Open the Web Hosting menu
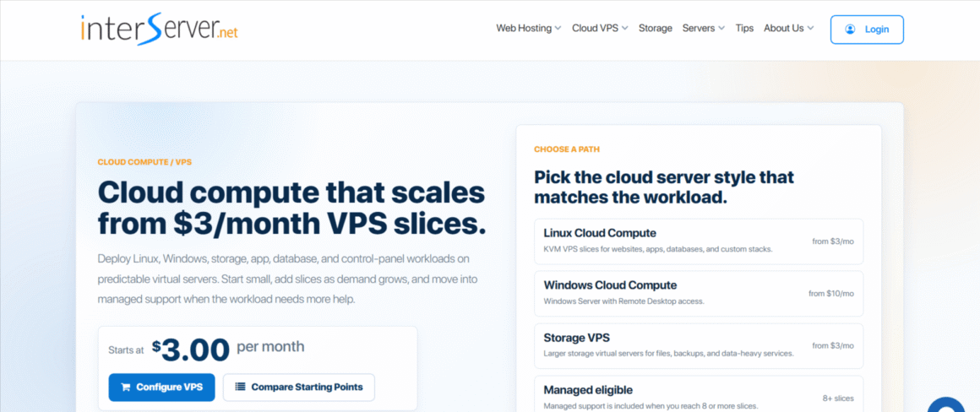The image size is (980, 412). click(x=529, y=28)
